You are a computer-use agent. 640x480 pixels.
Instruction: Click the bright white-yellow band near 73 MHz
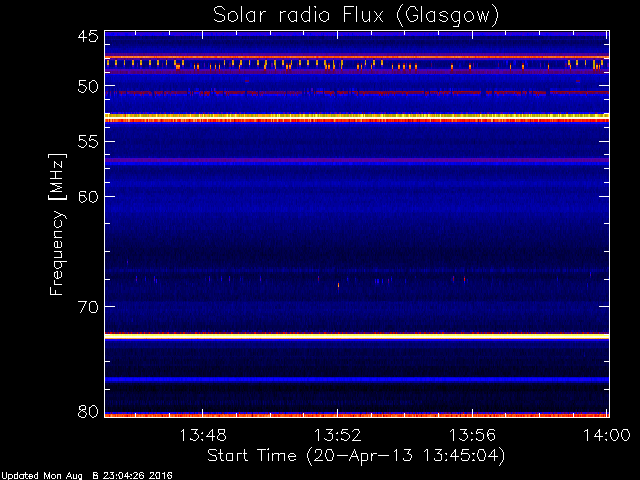(x=357, y=336)
